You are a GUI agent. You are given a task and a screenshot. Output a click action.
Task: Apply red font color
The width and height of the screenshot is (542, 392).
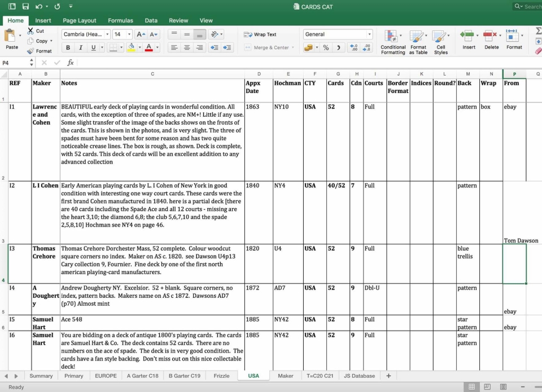149,47
